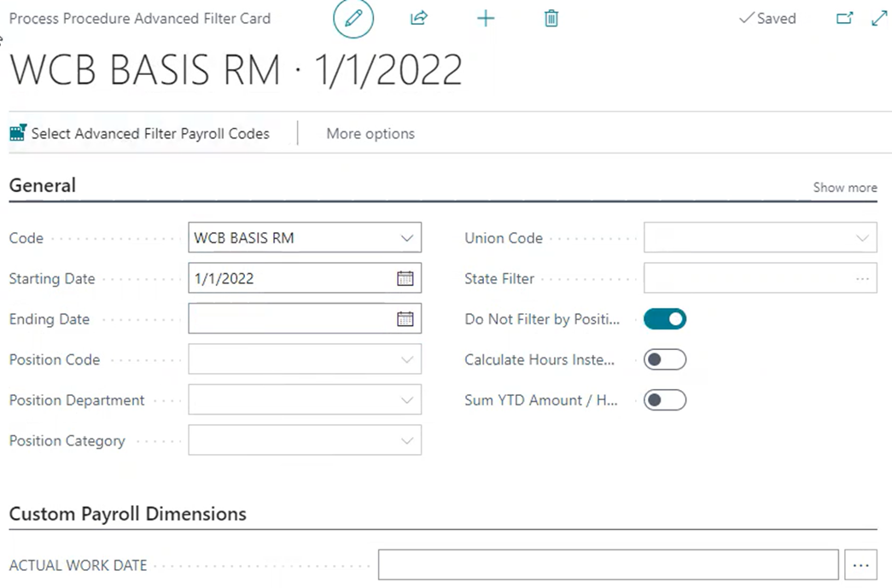Click the share icon in header

tap(418, 18)
